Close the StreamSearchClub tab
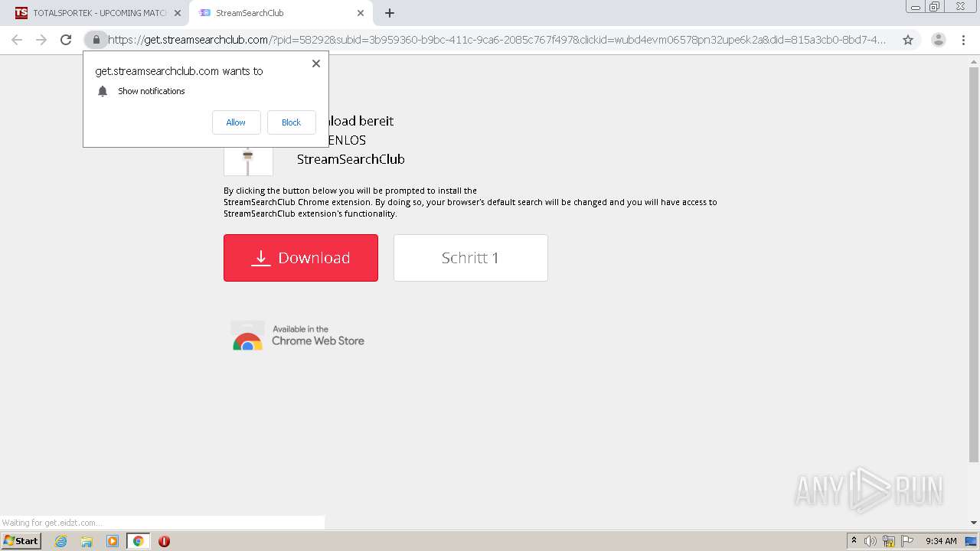The height and width of the screenshot is (551, 980). (361, 13)
